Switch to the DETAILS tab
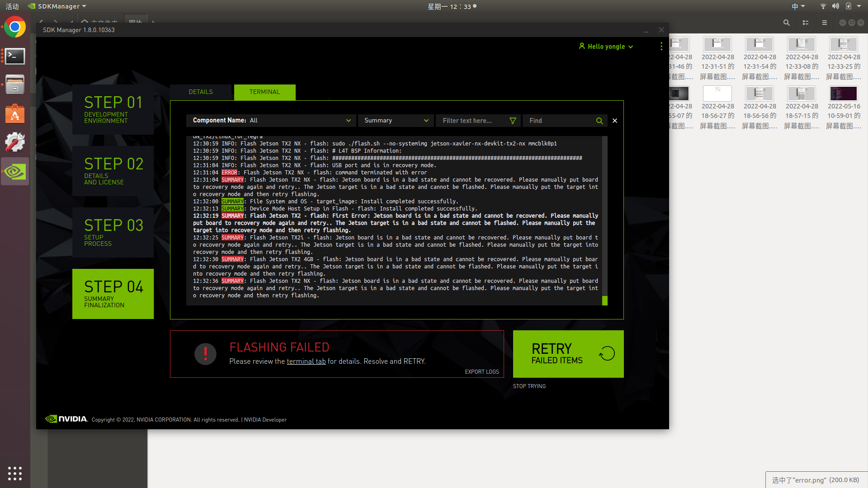Image resolution: width=868 pixels, height=488 pixels. (x=201, y=92)
